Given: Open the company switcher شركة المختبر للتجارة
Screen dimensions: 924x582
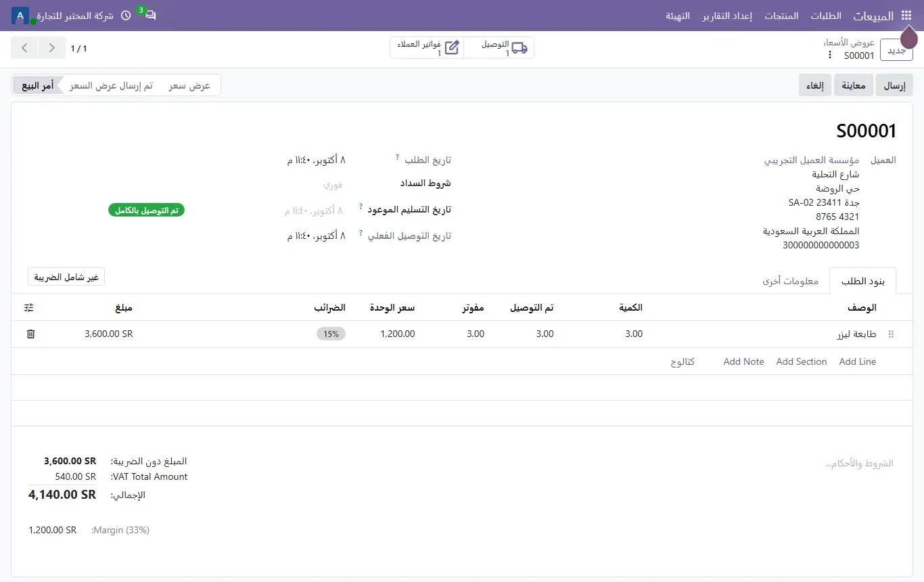Looking at the screenshot, I should pyautogui.click(x=74, y=16).
